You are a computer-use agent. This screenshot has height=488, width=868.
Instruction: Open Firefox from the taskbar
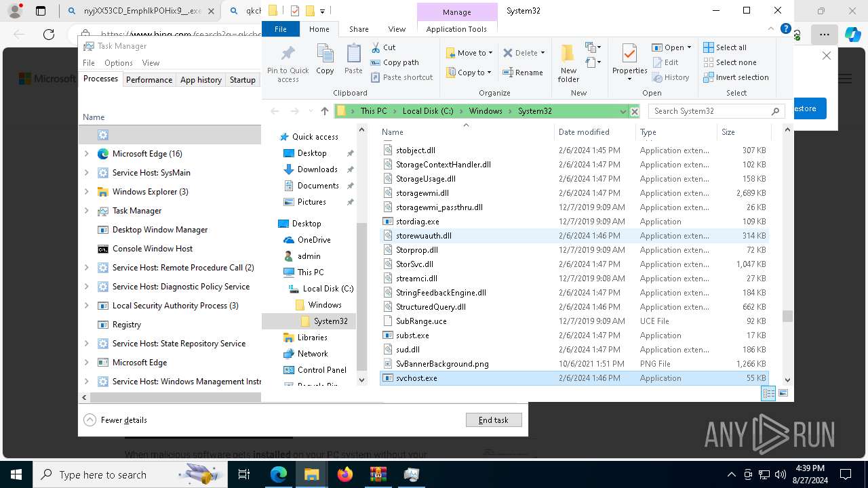pos(345,474)
